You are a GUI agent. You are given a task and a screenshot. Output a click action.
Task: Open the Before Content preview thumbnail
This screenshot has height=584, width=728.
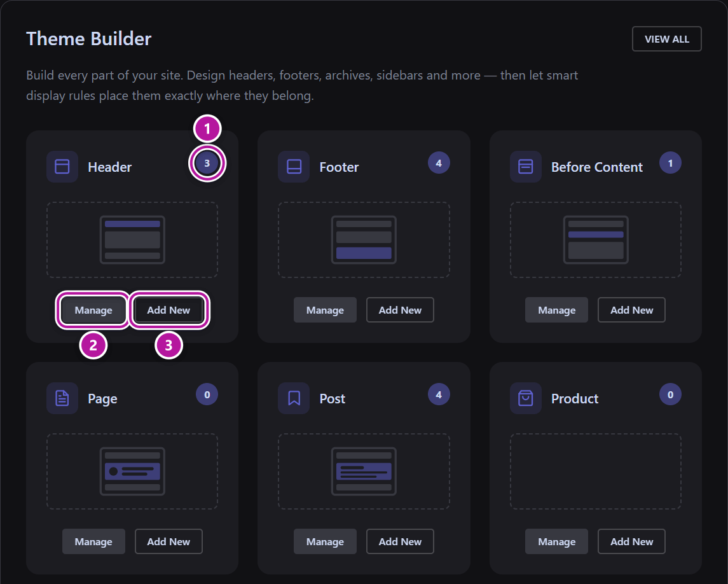point(596,240)
